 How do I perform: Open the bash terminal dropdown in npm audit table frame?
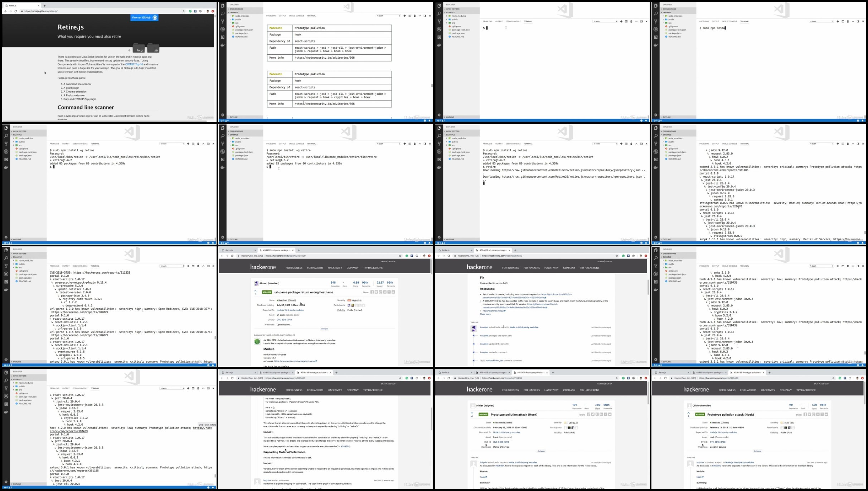point(389,16)
